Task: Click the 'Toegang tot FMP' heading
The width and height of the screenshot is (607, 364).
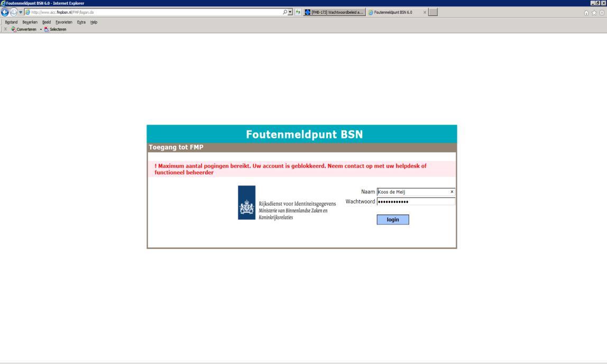Action: [x=176, y=147]
